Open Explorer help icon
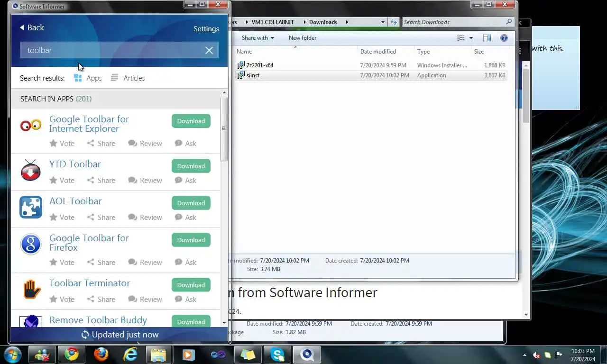This screenshot has width=607, height=364. [x=504, y=38]
